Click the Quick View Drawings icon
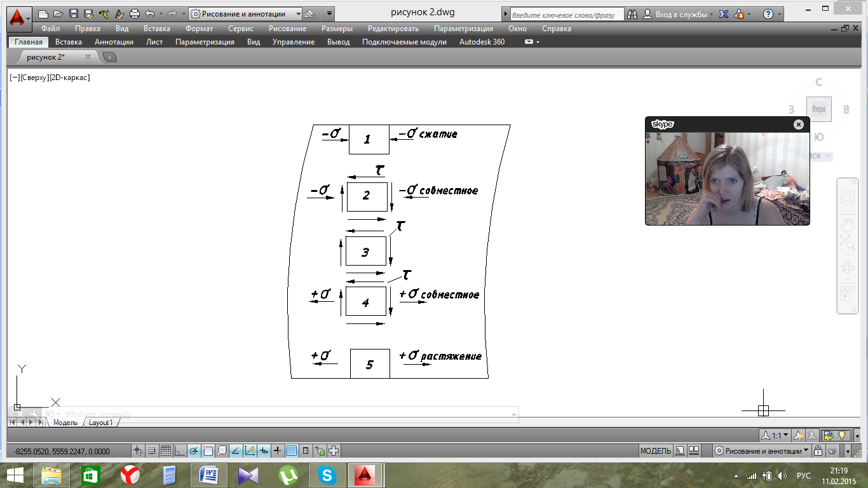 (x=694, y=451)
